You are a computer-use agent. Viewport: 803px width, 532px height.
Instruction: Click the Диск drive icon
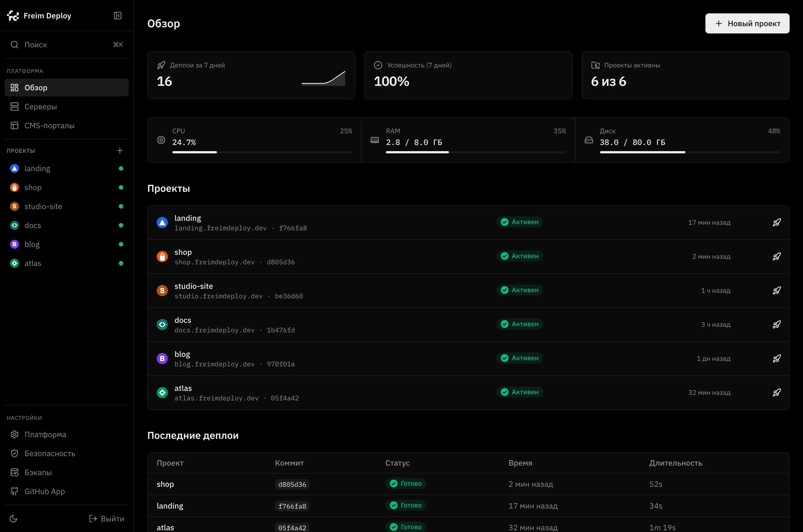tap(589, 140)
